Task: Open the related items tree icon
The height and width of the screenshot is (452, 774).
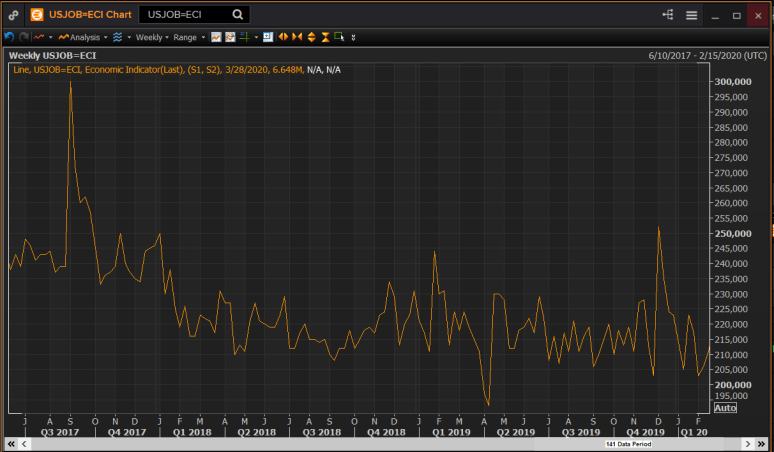Action: coord(668,15)
